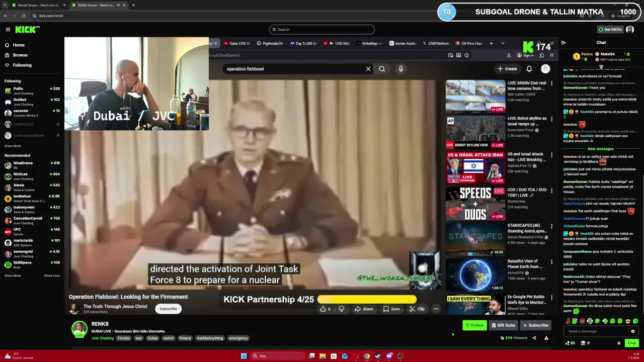Click YouTube Create button
Viewport: 644px width, 362px height.
pyautogui.click(x=507, y=69)
